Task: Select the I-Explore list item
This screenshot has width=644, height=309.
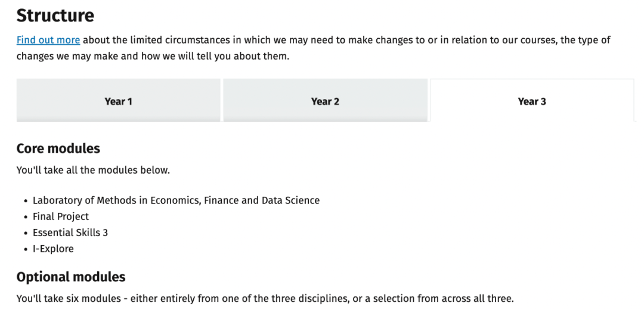Action: 53,249
